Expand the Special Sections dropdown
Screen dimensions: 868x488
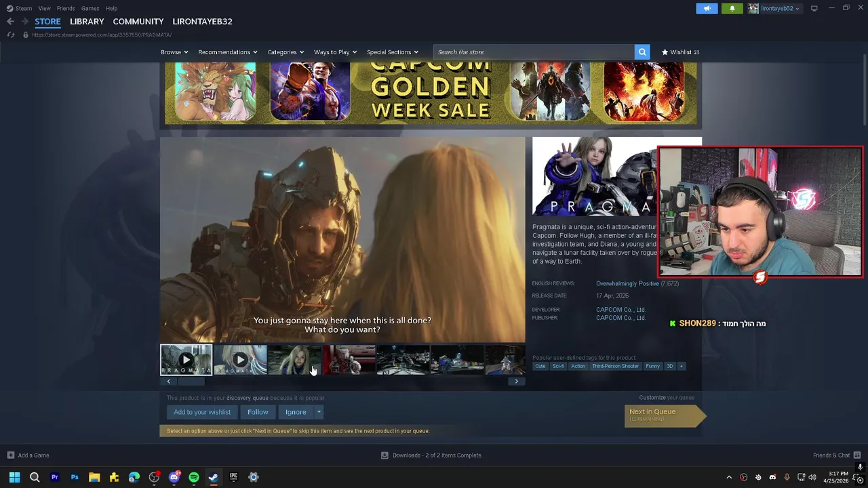tap(393, 52)
